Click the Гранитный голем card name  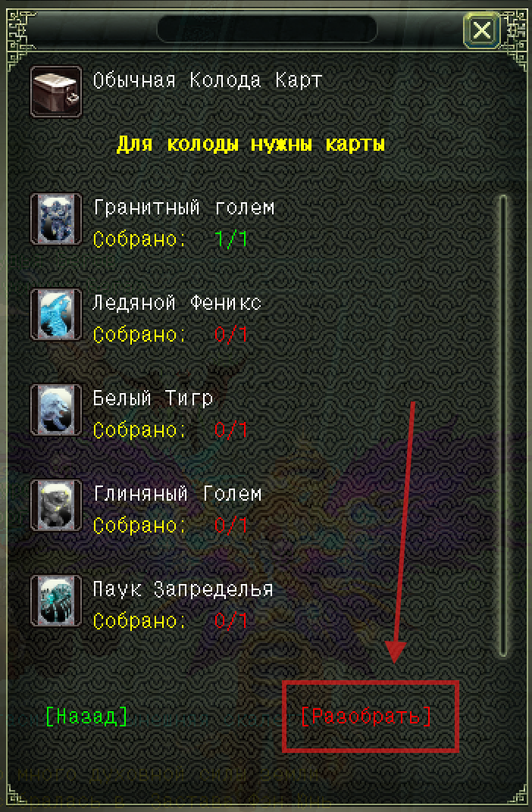[184, 208]
